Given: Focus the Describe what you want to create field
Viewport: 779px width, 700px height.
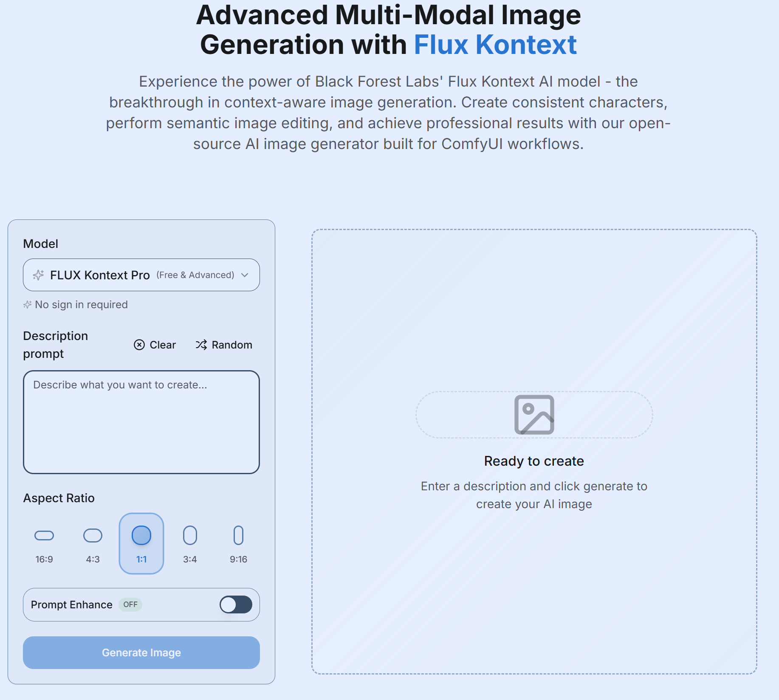Looking at the screenshot, I should (x=141, y=422).
